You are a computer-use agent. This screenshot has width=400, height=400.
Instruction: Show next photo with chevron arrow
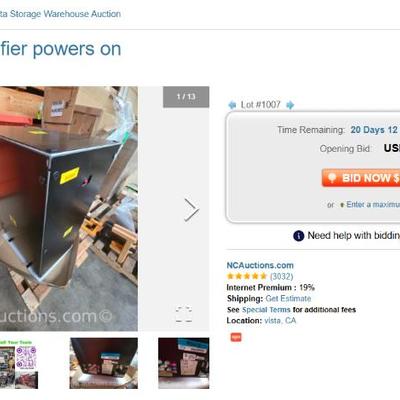[191, 210]
